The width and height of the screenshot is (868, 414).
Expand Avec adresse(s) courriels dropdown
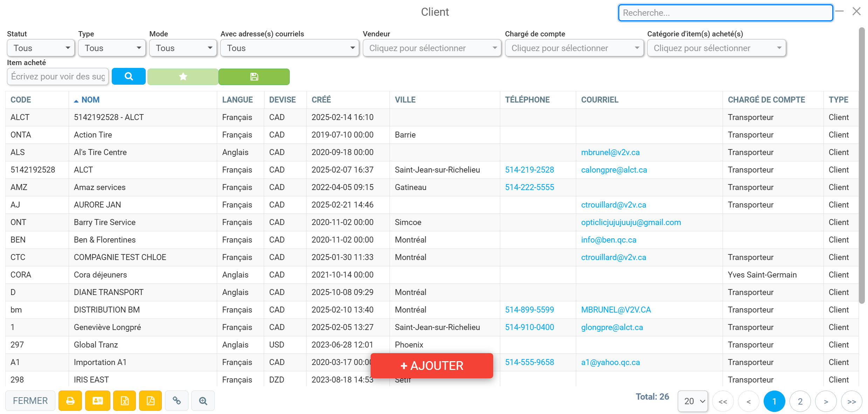[x=290, y=48]
